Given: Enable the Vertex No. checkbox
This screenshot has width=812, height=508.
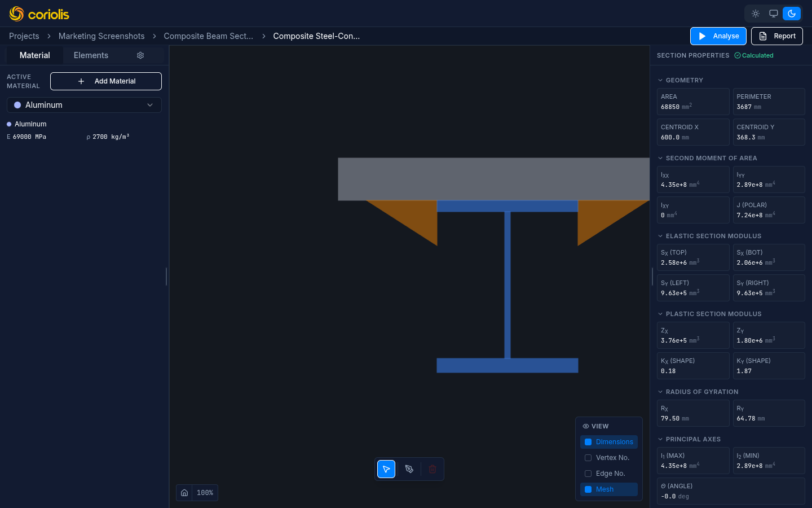Looking at the screenshot, I should (588, 458).
